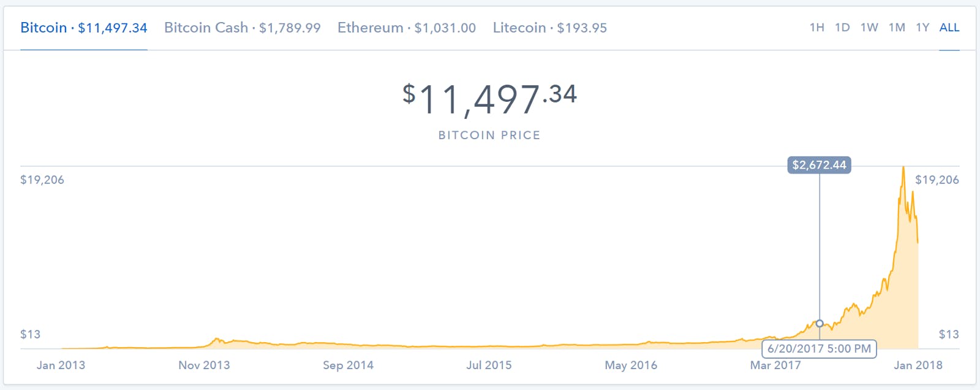This screenshot has width=980, height=390.
Task: Click the left $19,206 axis label
Action: click(40, 180)
